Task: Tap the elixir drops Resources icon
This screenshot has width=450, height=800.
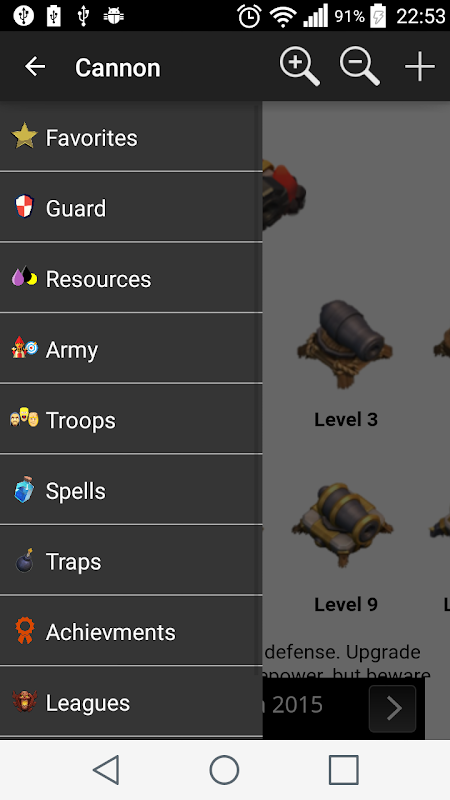Action: pyautogui.click(x=24, y=277)
